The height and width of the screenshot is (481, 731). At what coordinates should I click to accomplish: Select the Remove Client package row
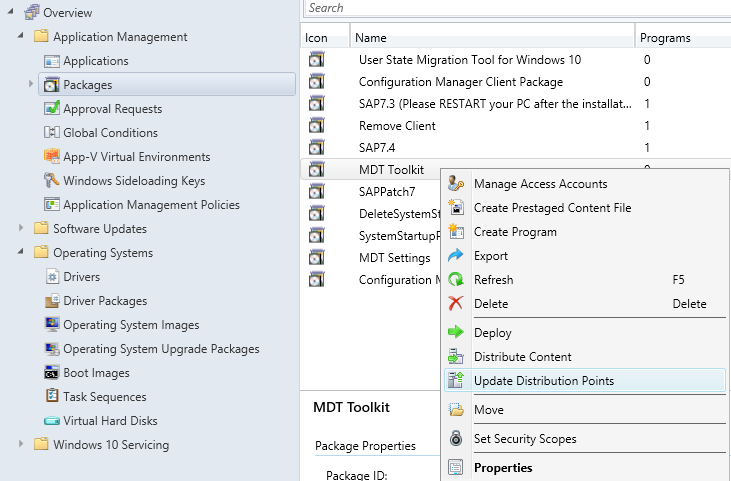pyautogui.click(x=397, y=126)
